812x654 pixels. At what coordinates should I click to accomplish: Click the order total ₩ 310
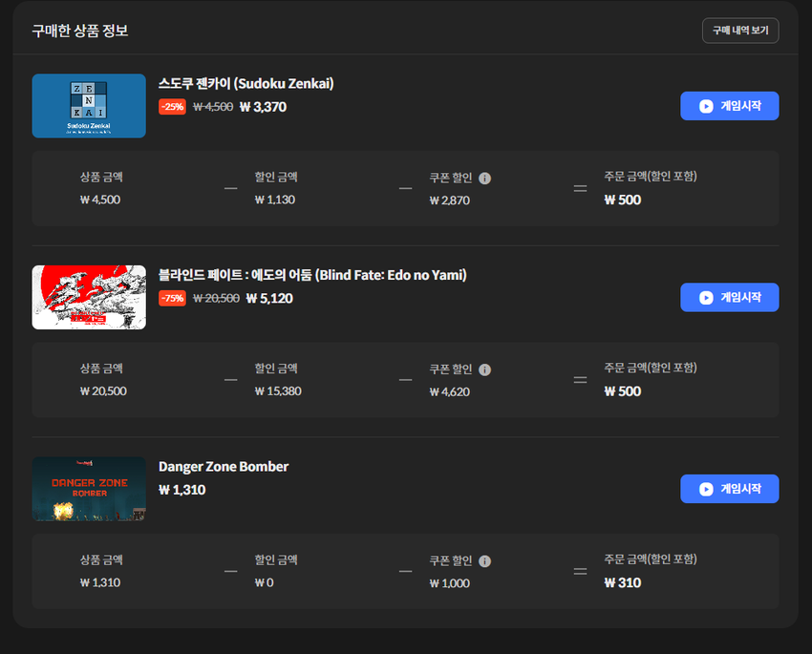[x=623, y=583]
